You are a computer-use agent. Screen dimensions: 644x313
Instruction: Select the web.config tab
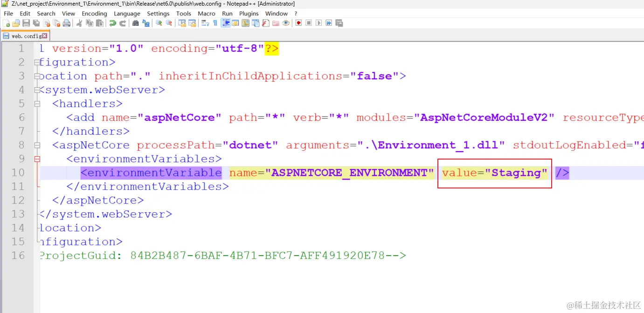click(x=25, y=35)
